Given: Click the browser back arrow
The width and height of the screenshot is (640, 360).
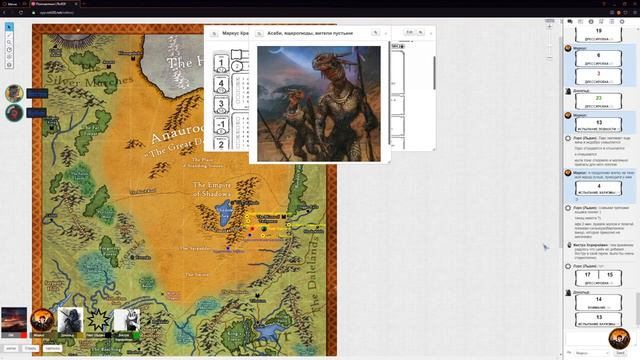Looking at the screenshot, I should (4, 13).
